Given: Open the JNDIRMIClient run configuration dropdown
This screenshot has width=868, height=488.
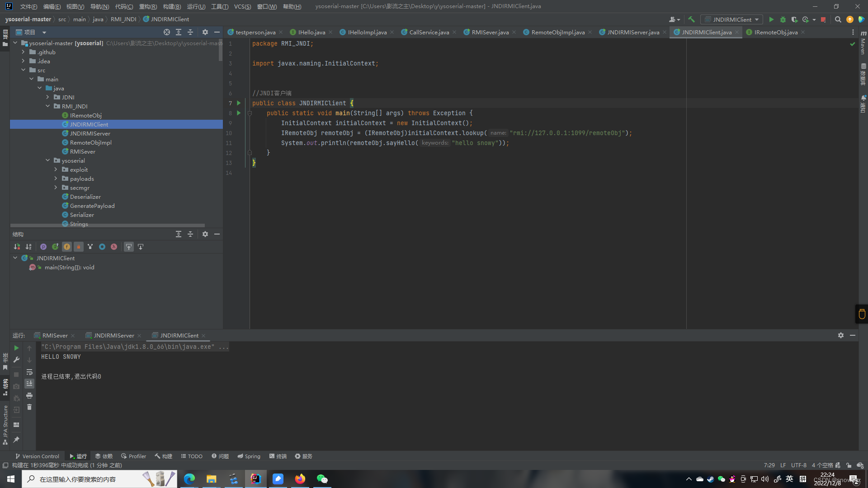Looking at the screenshot, I should coord(731,19).
